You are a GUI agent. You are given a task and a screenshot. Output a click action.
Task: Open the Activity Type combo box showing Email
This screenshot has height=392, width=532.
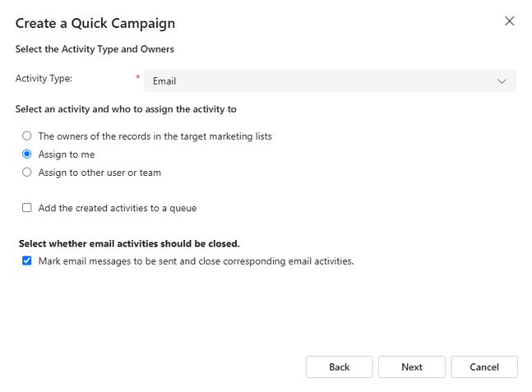click(321, 81)
